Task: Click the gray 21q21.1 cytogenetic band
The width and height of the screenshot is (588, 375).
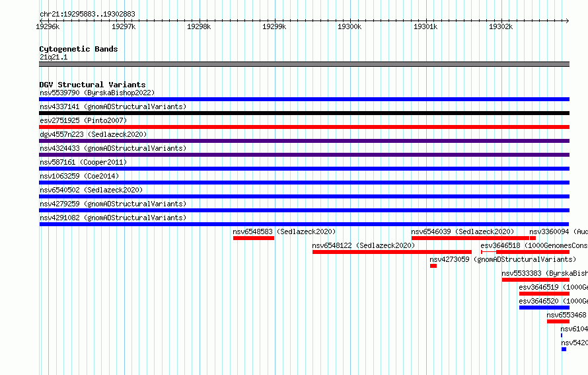Action: [x=304, y=64]
